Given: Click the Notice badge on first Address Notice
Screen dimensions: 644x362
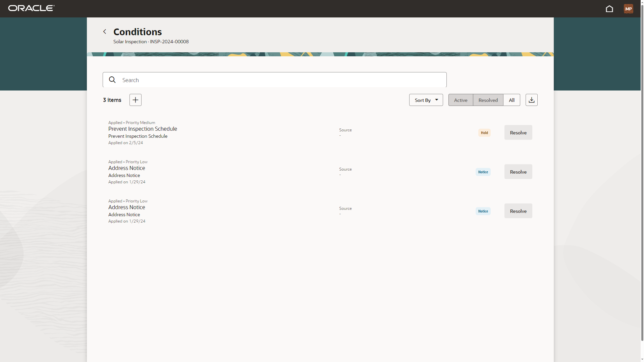Looking at the screenshot, I should 483,172.
